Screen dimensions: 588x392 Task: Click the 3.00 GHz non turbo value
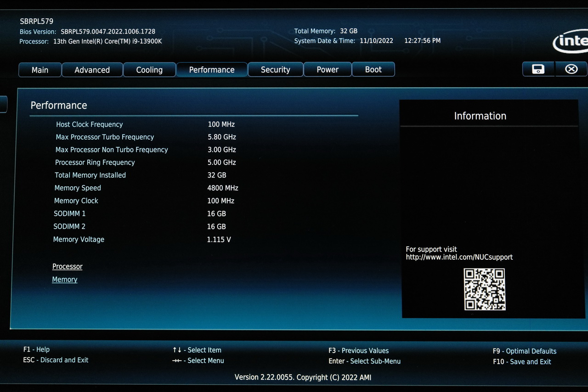click(x=222, y=150)
